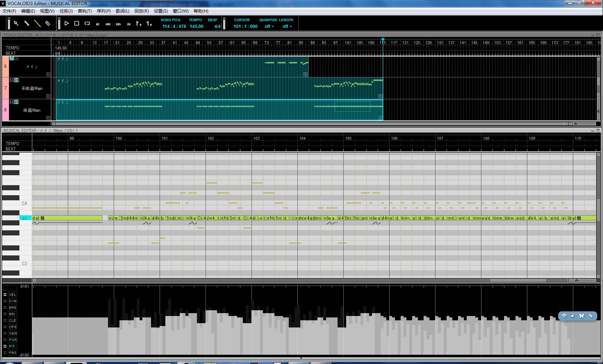603x364 pixels.
Task: Set start marker flag icon
Action: tap(139, 24)
